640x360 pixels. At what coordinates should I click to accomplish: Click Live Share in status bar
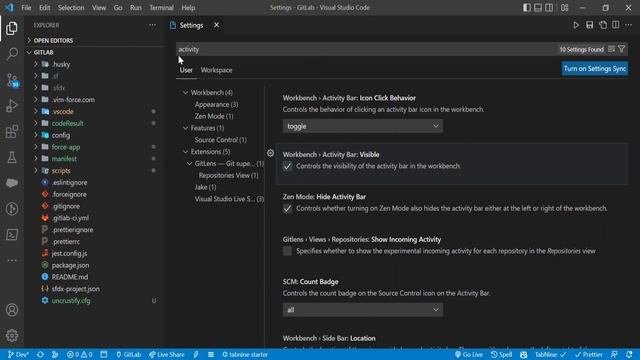click(167, 354)
